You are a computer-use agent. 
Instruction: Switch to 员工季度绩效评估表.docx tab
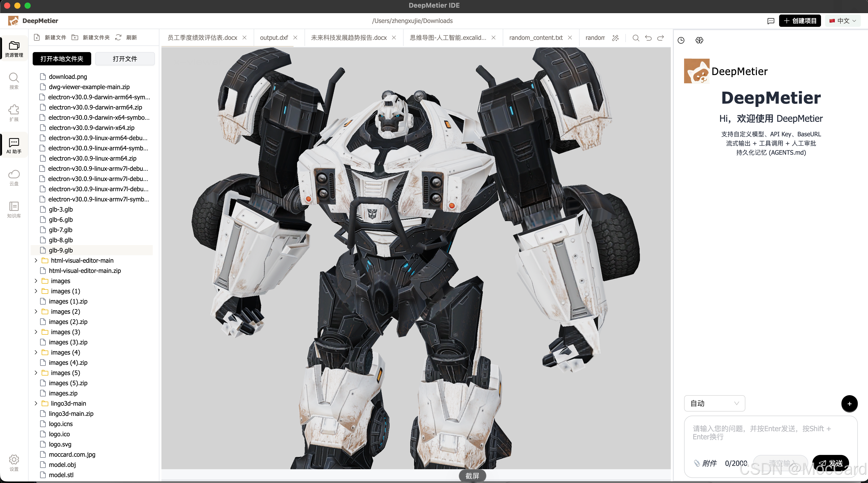pyautogui.click(x=203, y=38)
